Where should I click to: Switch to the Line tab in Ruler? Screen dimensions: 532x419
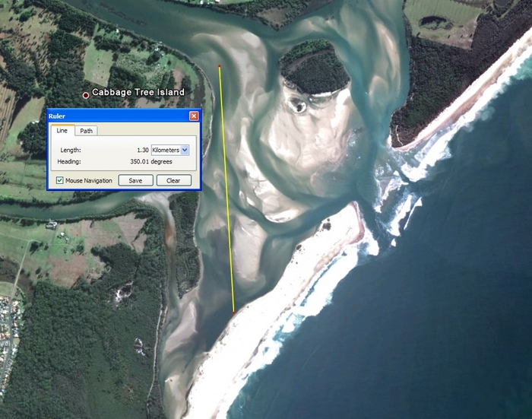coord(62,130)
